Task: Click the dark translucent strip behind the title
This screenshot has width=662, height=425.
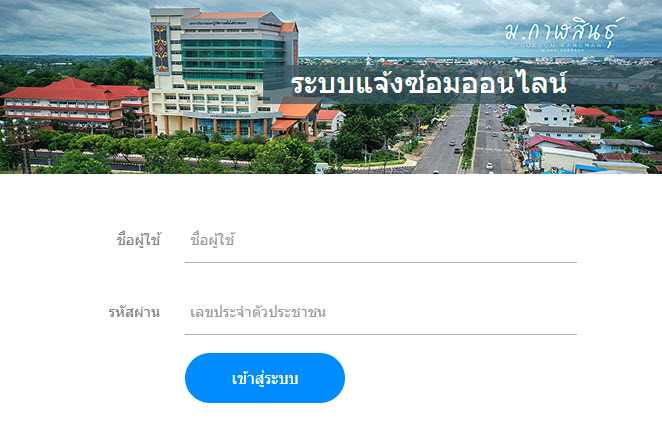Action: click(462, 84)
